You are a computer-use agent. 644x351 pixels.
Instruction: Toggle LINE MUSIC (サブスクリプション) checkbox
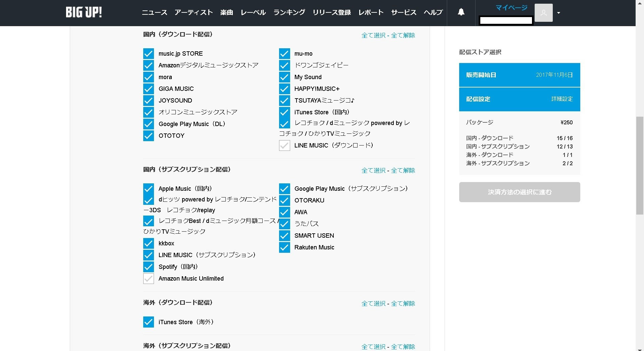(149, 255)
